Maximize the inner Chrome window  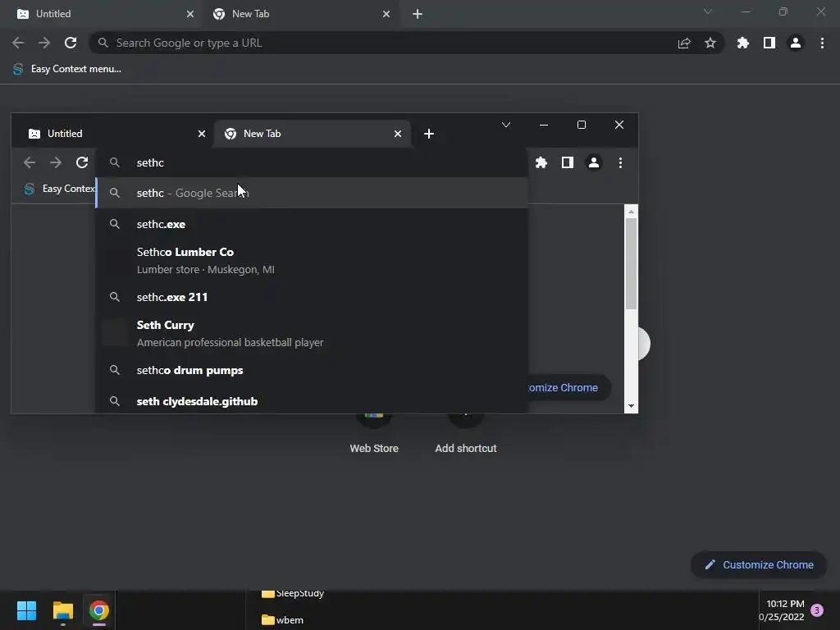point(582,125)
